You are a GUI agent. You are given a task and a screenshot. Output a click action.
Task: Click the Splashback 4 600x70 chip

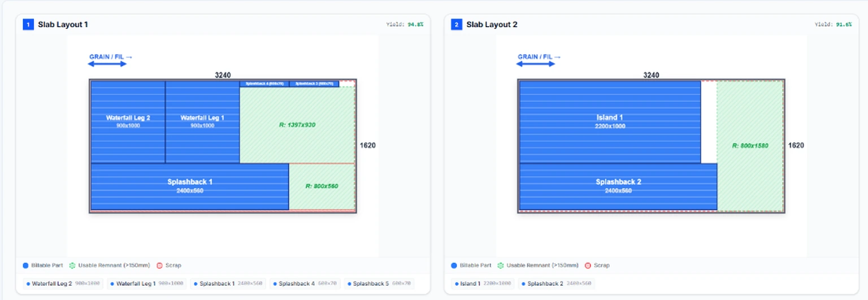pos(306,284)
